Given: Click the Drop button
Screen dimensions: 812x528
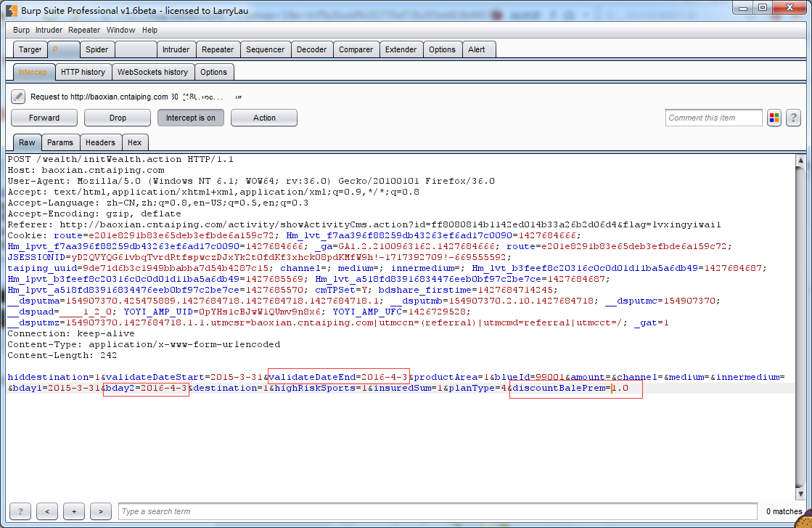Looking at the screenshot, I should click(x=118, y=118).
